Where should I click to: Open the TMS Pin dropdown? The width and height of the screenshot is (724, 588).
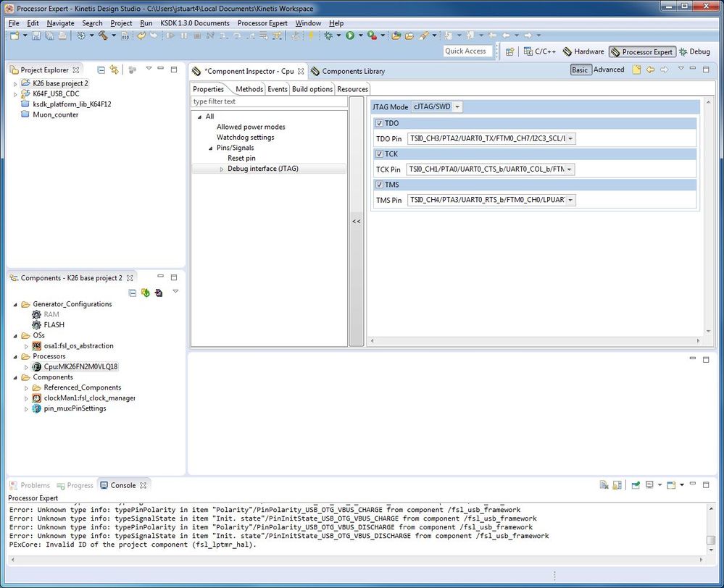click(x=570, y=200)
